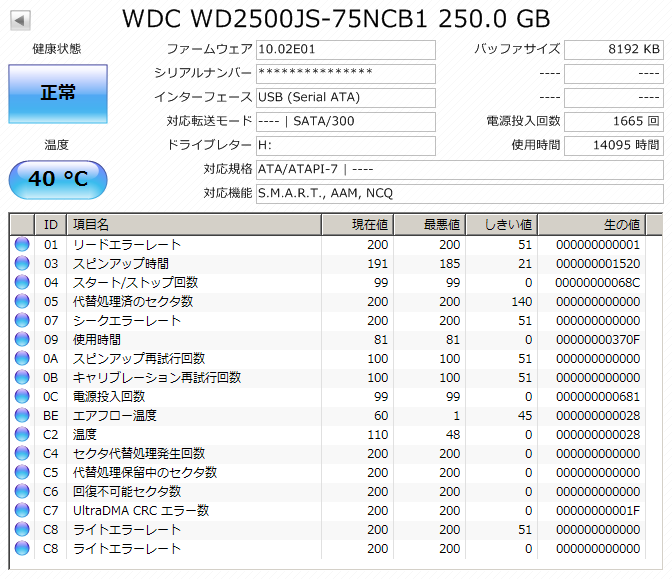Click the status circle for row 01 リードエラーレート
Screen dimensions: 672x579
[22, 244]
